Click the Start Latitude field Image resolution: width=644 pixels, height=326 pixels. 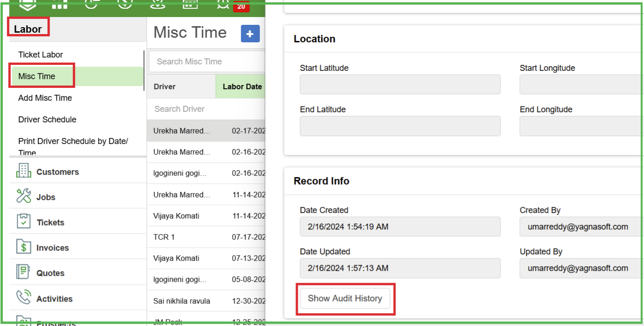tap(400, 85)
